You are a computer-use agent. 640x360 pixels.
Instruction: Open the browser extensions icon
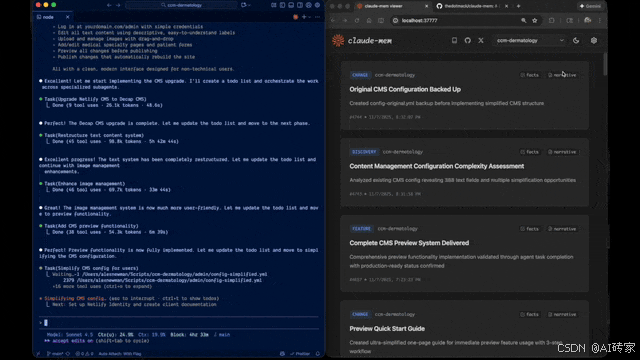pos(551,20)
